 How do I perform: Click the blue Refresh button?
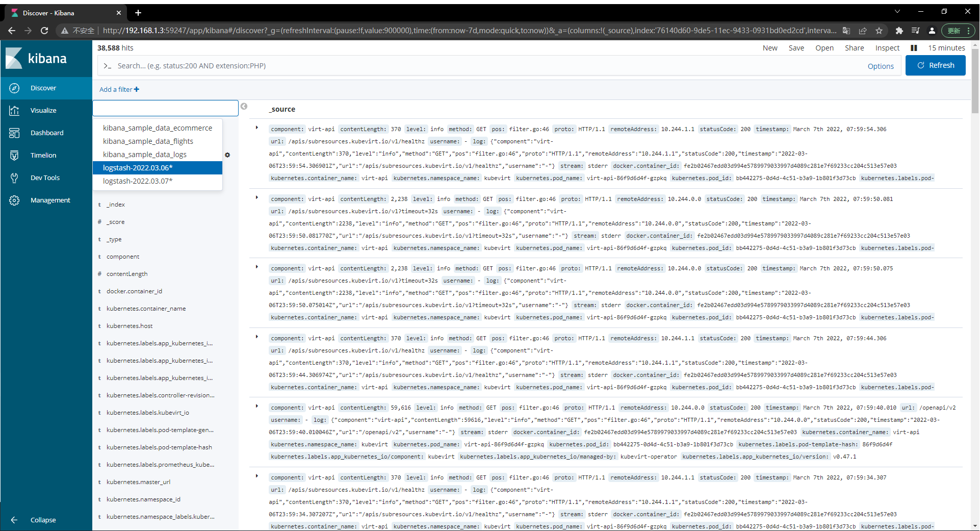936,65
